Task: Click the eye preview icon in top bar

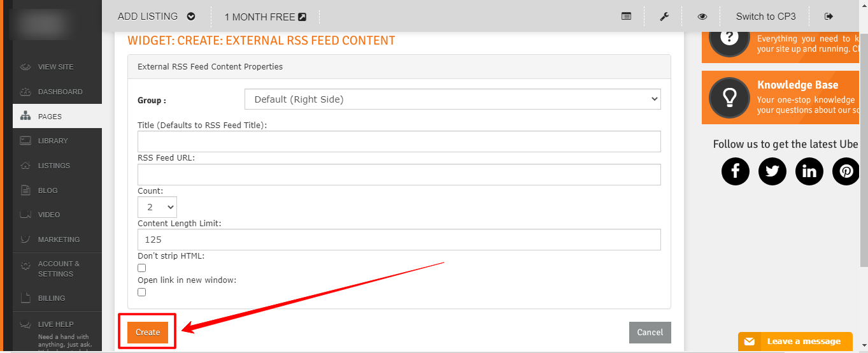Action: coord(702,17)
